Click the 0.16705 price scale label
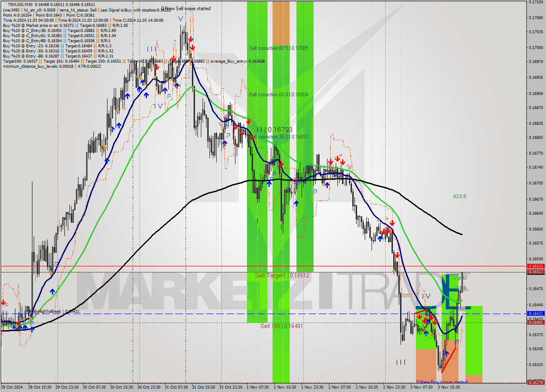 (x=536, y=183)
